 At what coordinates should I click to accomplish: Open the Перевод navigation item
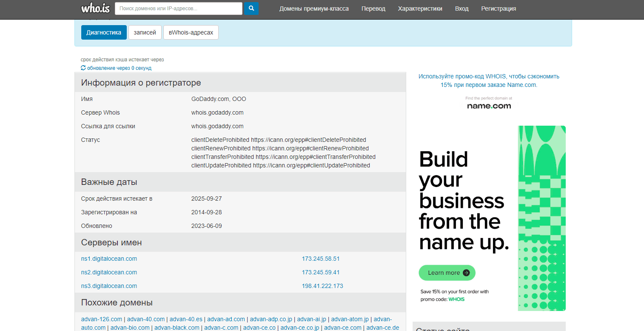pyautogui.click(x=373, y=9)
